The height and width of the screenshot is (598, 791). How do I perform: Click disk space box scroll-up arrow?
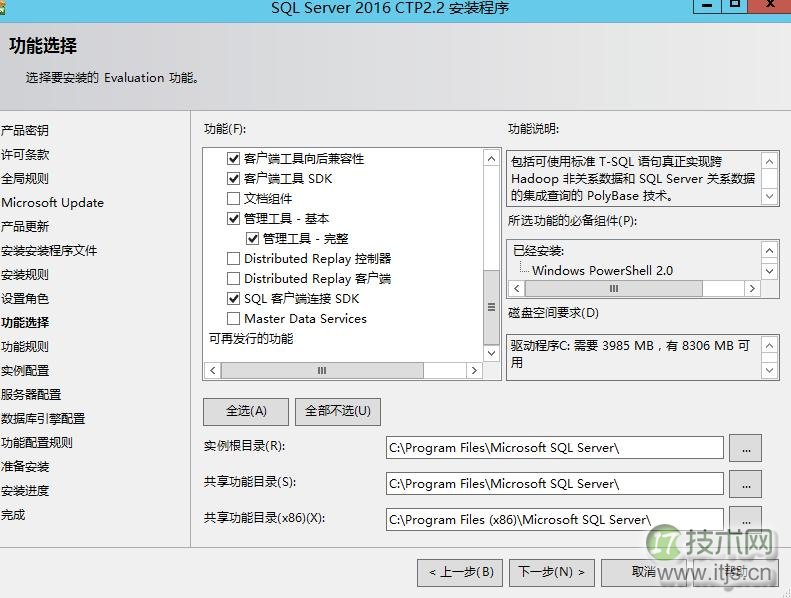769,346
